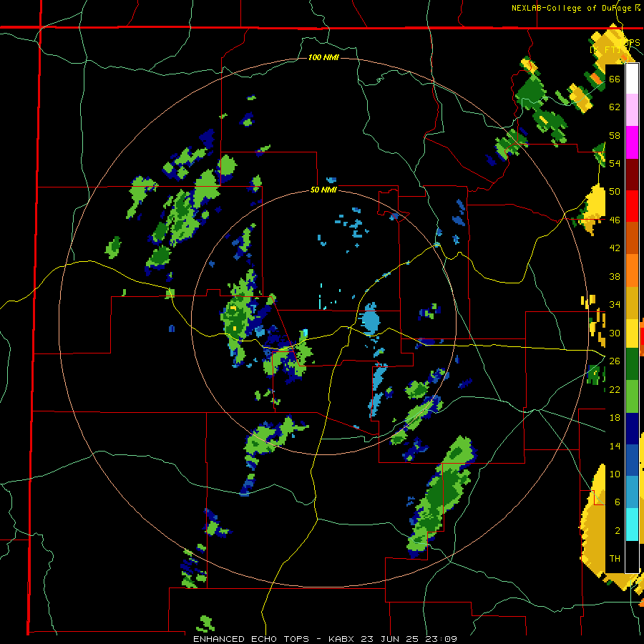Viewport: 644px width, 644px height.
Task: Pick the cyan legend color swatch
Action: (632, 525)
